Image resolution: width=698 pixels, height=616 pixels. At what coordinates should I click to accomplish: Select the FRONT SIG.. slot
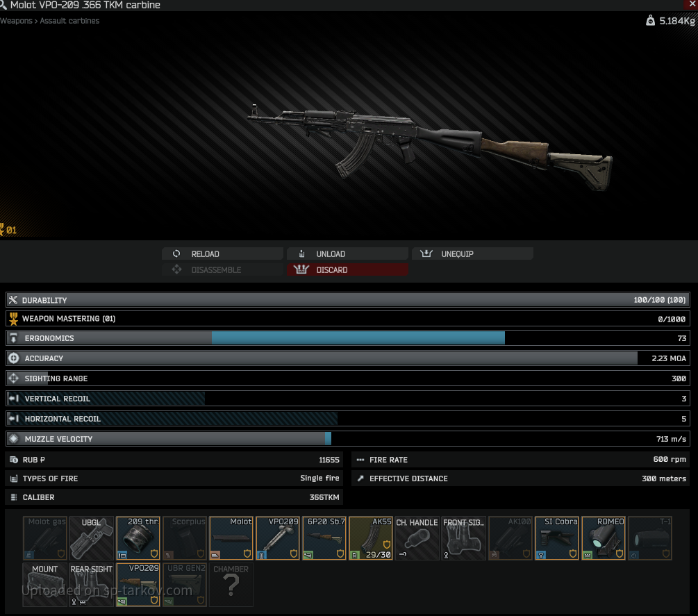click(x=464, y=538)
